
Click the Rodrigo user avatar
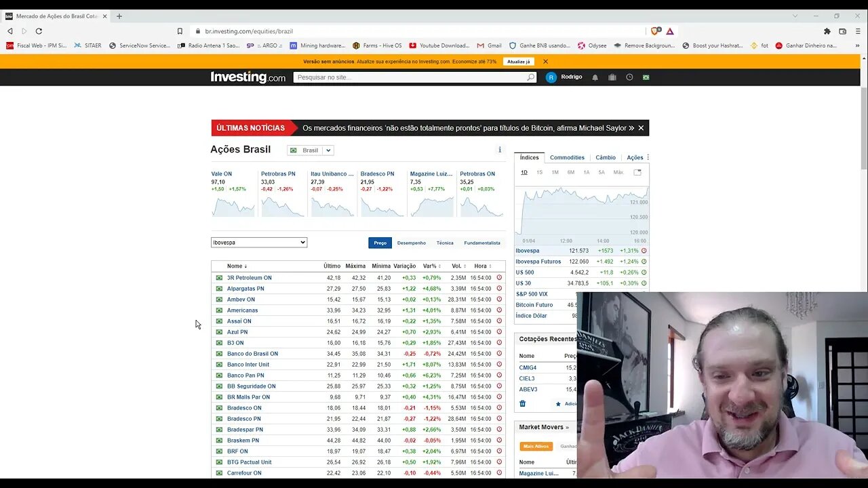551,77
